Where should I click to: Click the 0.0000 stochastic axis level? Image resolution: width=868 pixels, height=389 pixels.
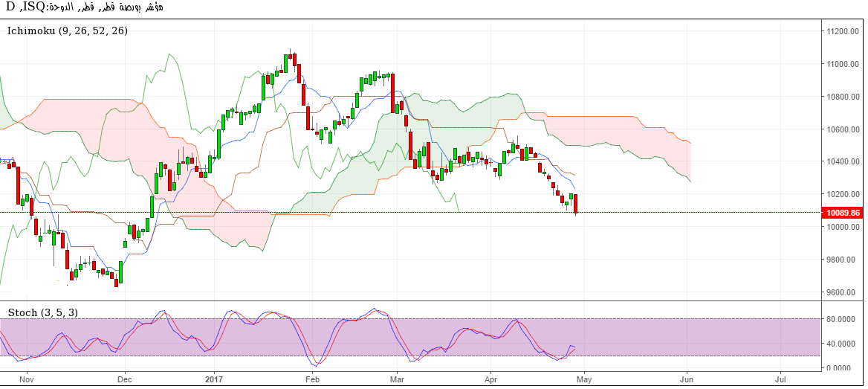click(x=843, y=368)
